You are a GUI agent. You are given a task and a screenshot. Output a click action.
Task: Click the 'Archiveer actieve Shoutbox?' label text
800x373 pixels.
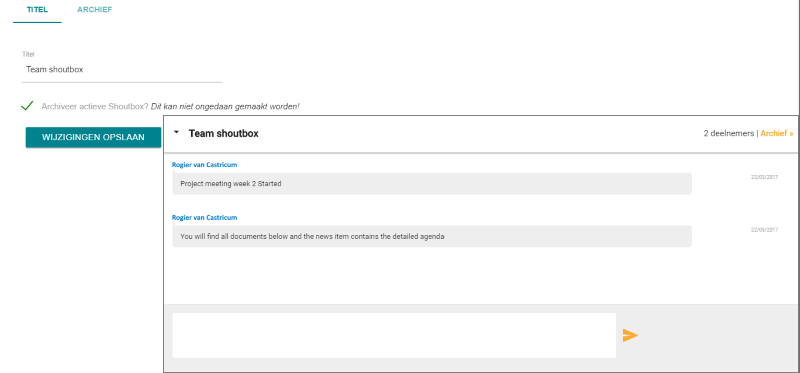[95, 107]
